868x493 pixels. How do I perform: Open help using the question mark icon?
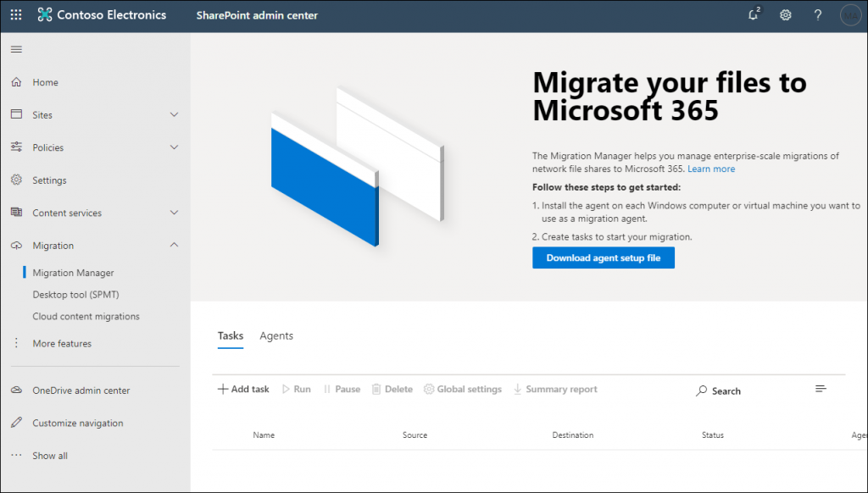(815, 15)
